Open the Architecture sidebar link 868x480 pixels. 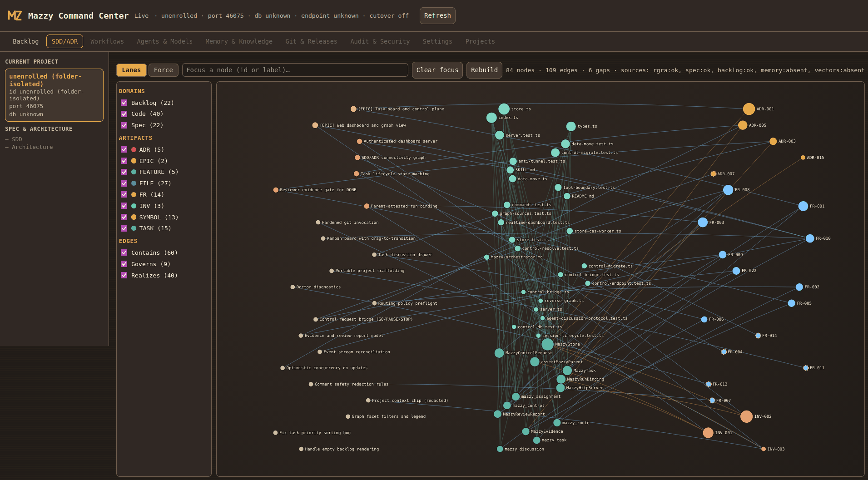32,147
